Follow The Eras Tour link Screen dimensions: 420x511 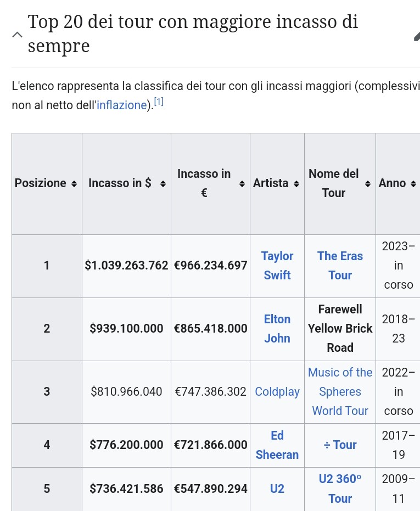point(340,266)
